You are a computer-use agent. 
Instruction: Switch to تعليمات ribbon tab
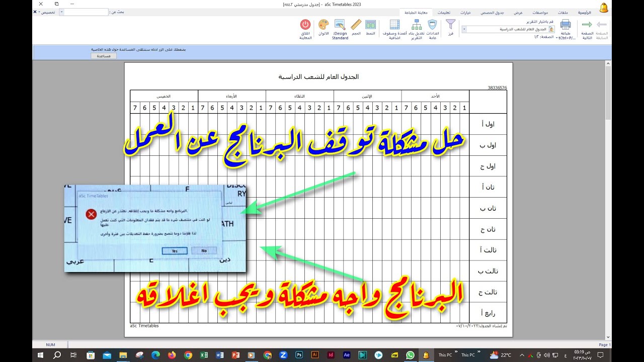coord(444,12)
